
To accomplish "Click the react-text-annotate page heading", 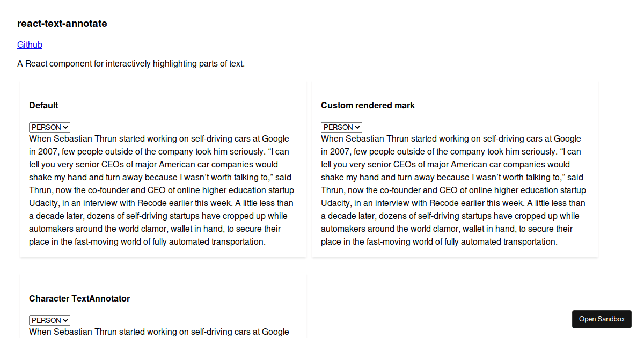I will point(62,24).
